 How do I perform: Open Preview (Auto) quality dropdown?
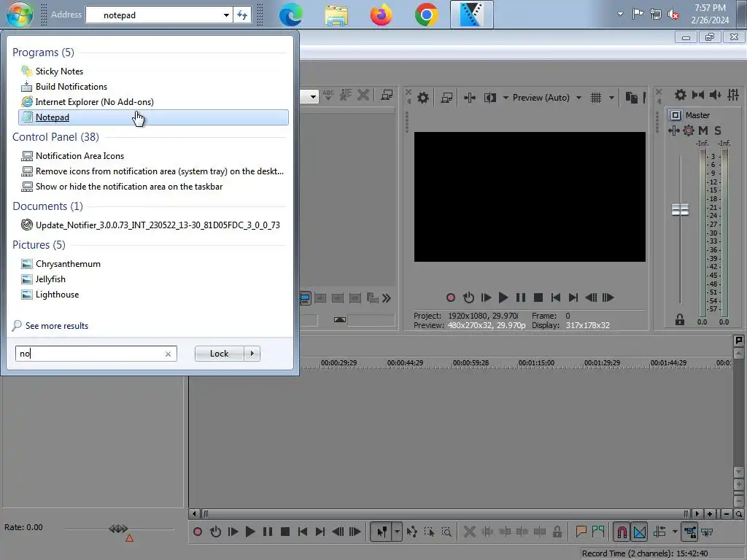pyautogui.click(x=578, y=98)
